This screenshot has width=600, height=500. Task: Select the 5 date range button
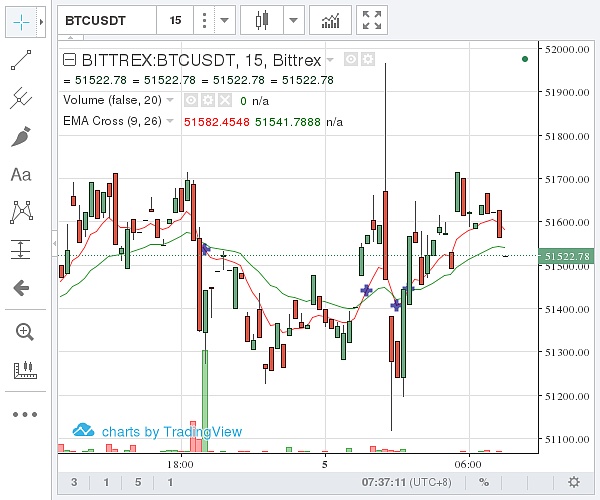click(x=138, y=482)
